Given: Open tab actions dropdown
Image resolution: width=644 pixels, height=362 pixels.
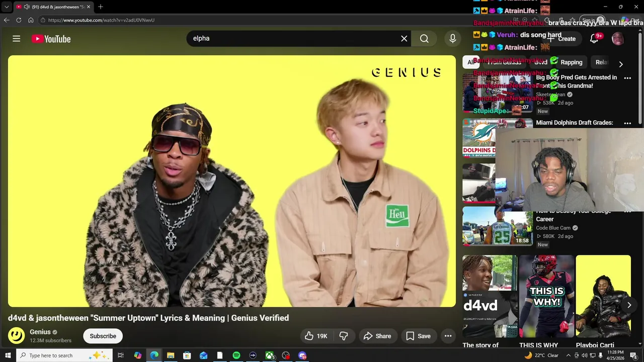Looking at the screenshot, I should (6, 7).
